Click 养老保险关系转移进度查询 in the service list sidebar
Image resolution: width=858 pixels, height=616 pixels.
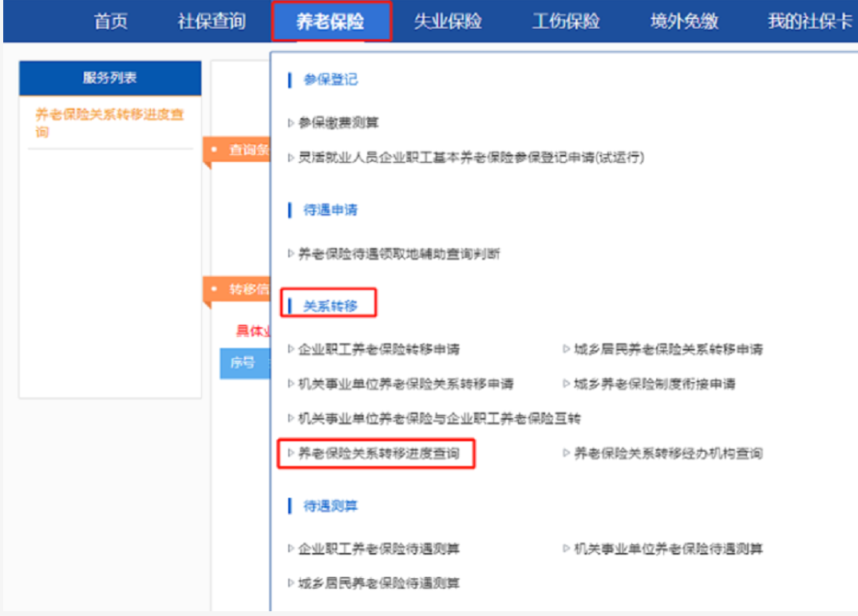point(109,123)
